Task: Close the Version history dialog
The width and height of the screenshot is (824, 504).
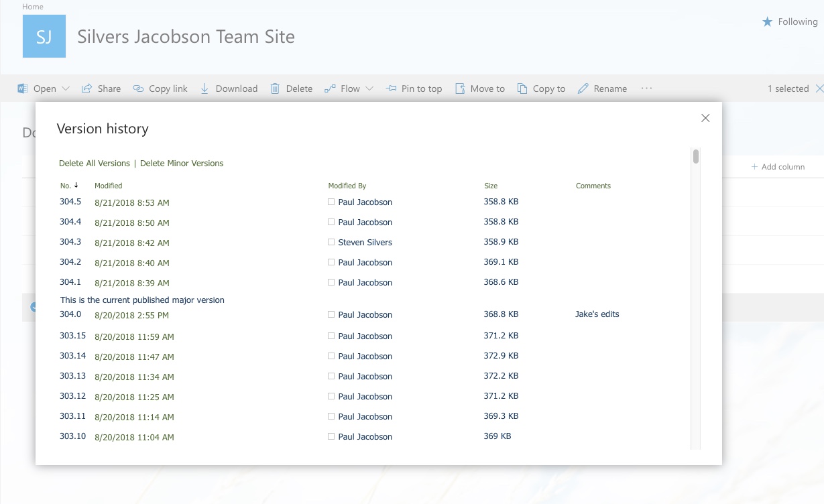Action: [x=705, y=118]
